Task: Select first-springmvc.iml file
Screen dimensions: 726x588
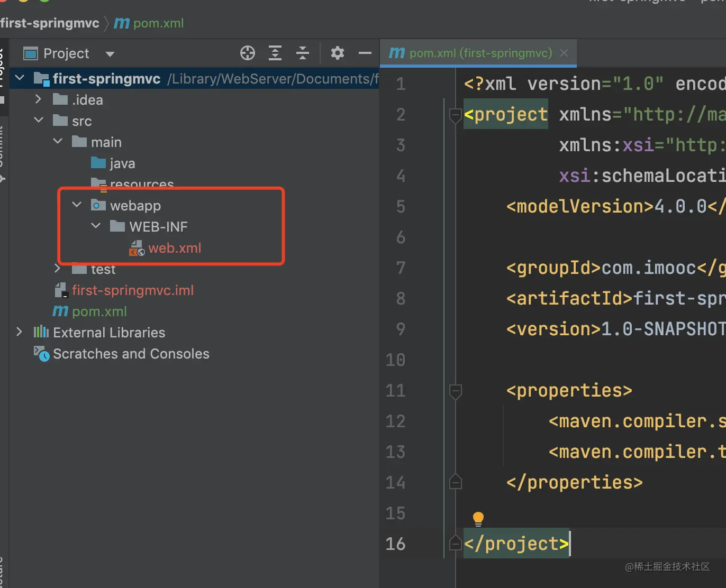Action: 132,290
